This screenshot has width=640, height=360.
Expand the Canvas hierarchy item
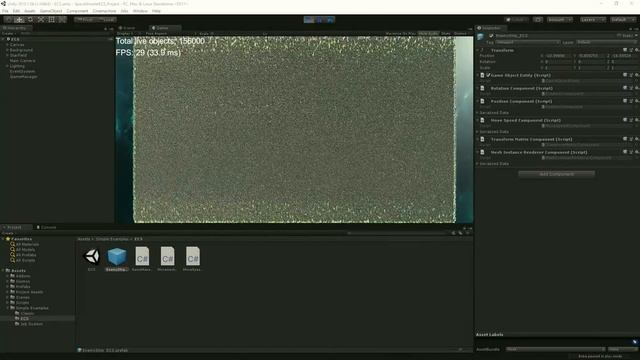7,44
